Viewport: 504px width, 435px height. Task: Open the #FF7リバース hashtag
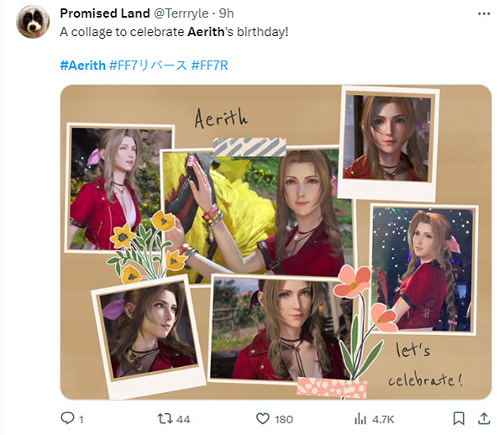tap(148, 65)
